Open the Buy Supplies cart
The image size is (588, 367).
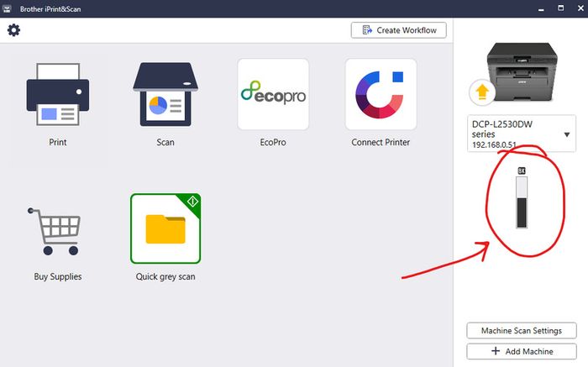[55, 231]
